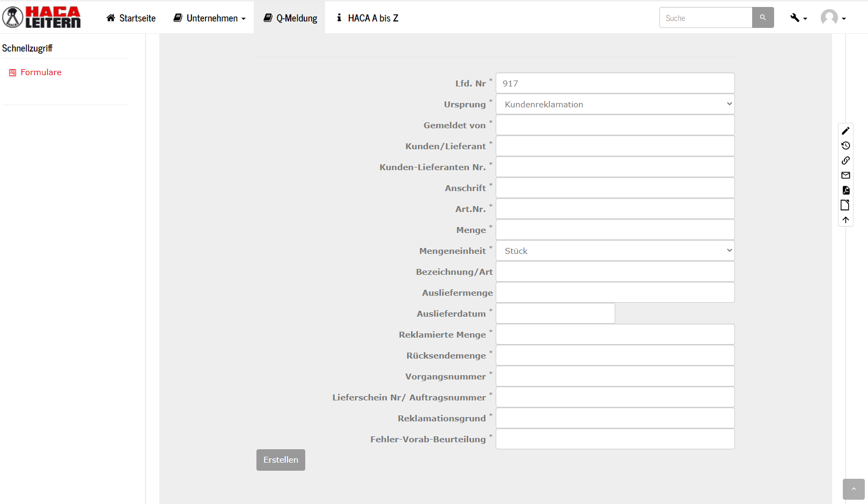
Task: Expand the Ursprung dropdown
Action: (615, 104)
